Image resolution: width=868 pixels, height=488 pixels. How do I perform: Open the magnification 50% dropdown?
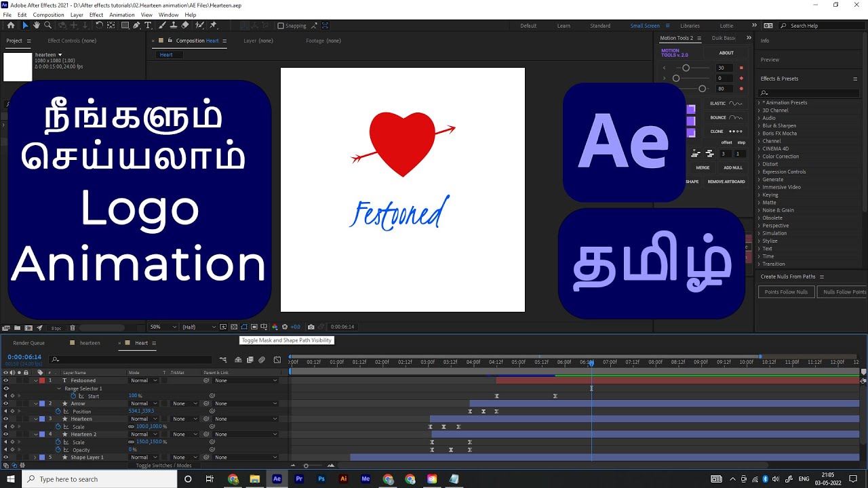point(163,327)
